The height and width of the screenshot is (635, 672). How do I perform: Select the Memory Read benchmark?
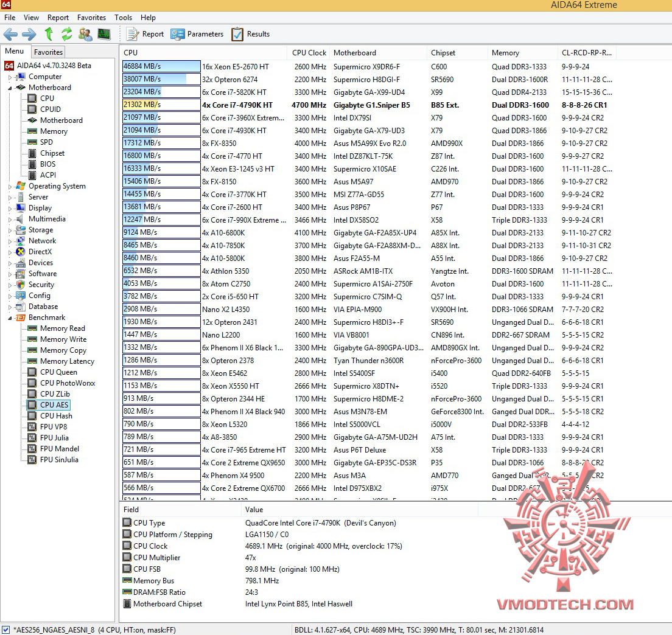click(63, 328)
